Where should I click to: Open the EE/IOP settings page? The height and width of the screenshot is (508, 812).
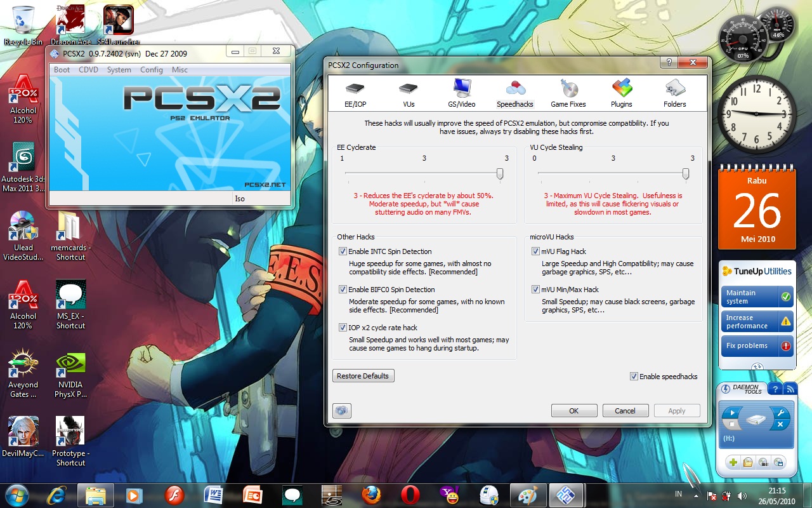click(x=355, y=94)
